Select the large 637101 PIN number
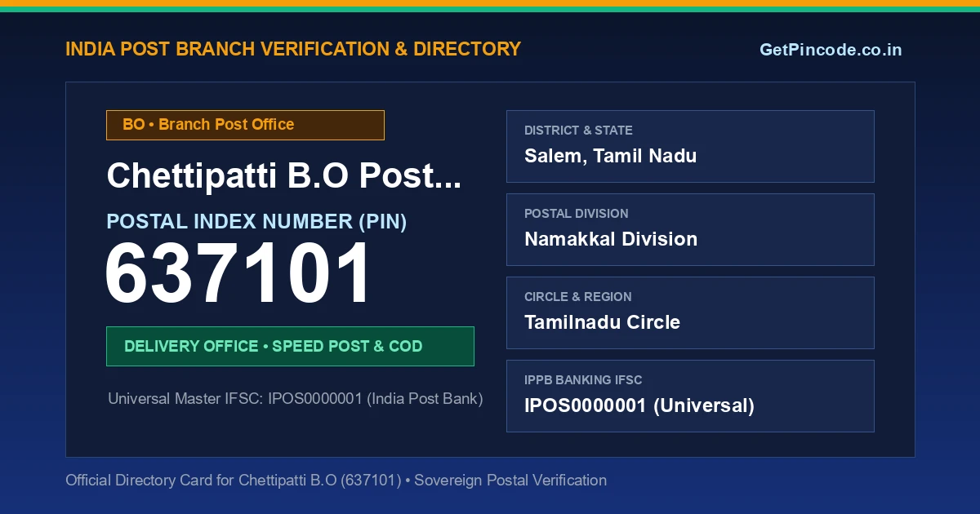 coord(239,274)
